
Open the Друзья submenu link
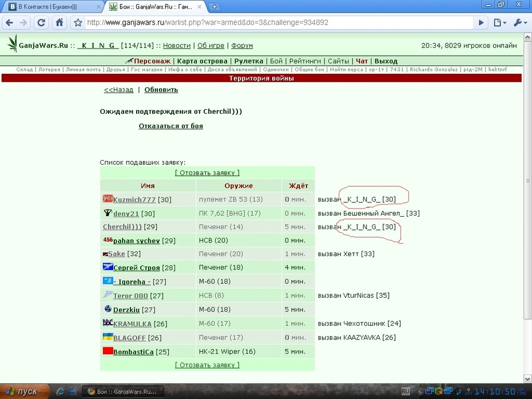(116, 70)
